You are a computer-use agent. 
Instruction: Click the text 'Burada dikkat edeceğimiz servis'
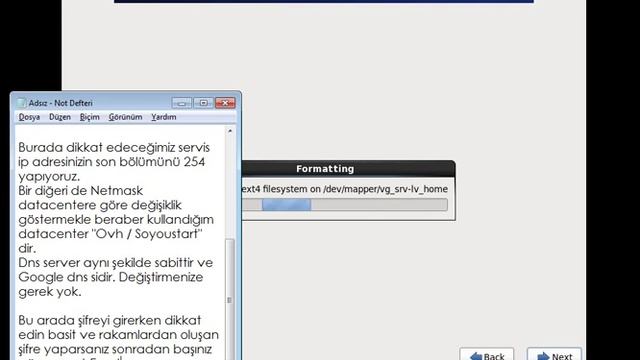pos(114,147)
